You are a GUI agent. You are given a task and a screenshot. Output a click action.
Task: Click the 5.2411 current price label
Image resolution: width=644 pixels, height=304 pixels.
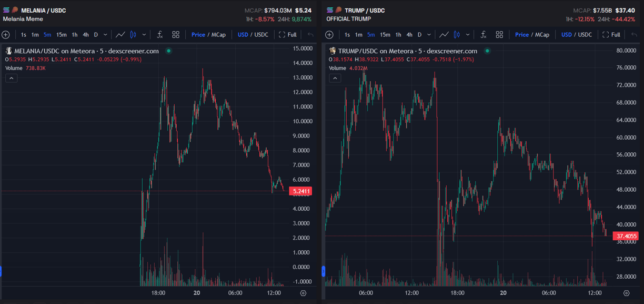point(300,191)
